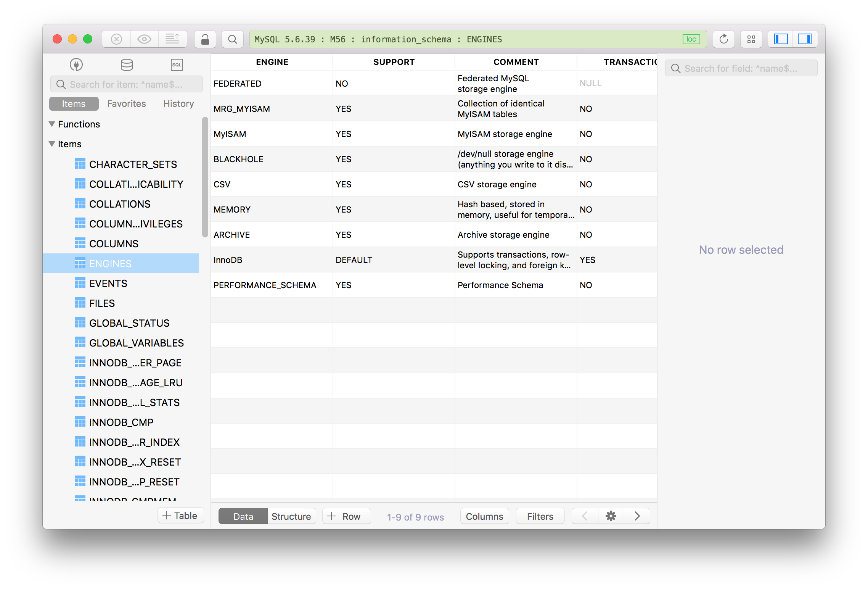Go to next page arrow
The width and height of the screenshot is (868, 590).
pos(637,516)
